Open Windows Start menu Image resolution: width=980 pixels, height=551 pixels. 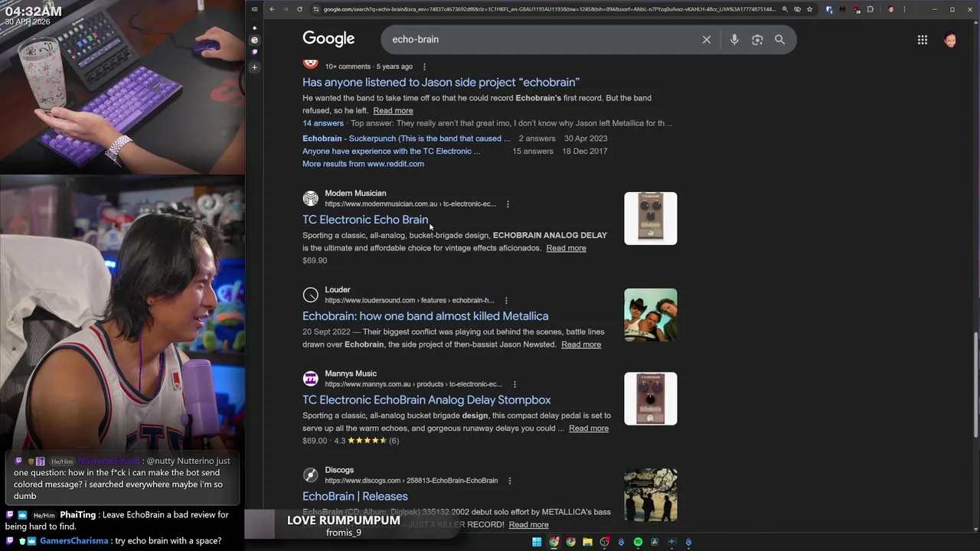coord(537,542)
